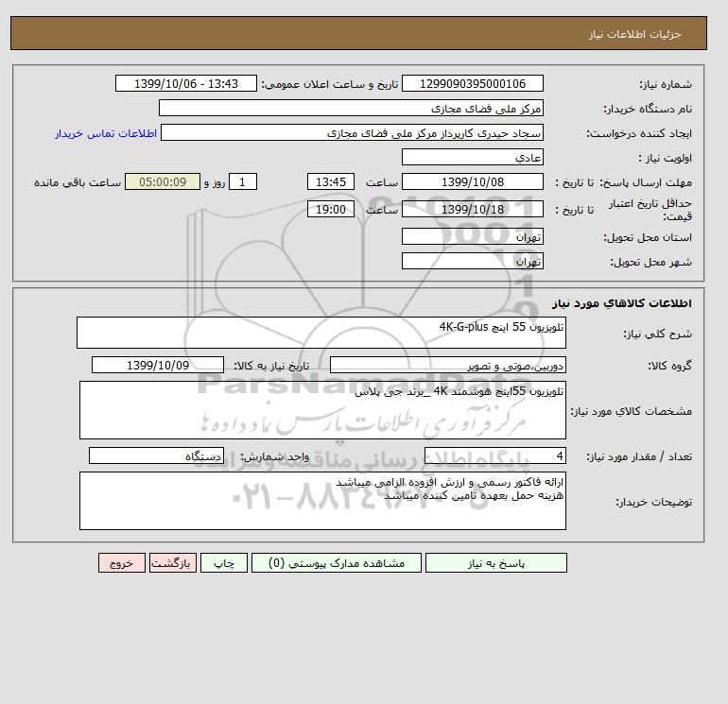Viewport: 728px width, 704px height.
Task: Click the general description box 4K-G-plus
Action: (321, 333)
